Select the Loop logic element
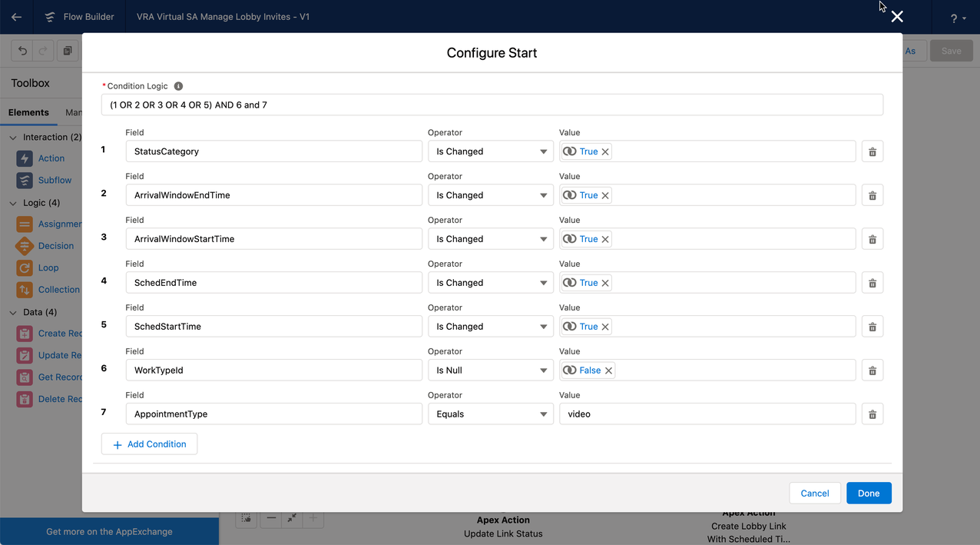 pos(50,268)
